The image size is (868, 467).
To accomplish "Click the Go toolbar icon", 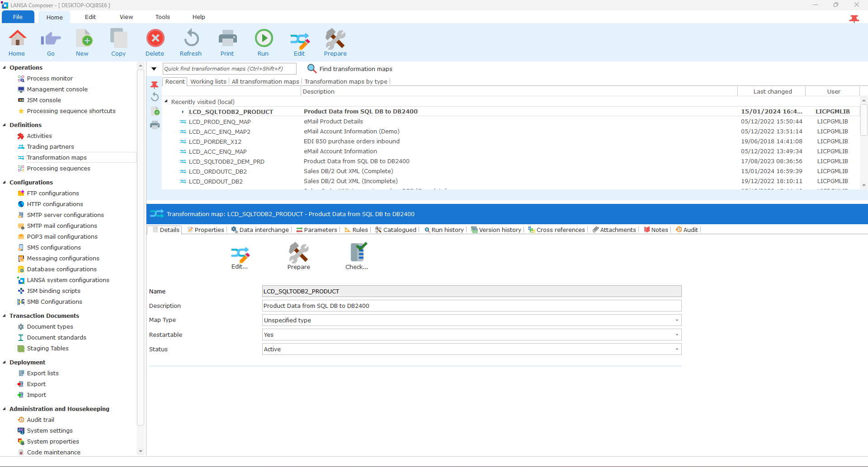I will coord(51,38).
